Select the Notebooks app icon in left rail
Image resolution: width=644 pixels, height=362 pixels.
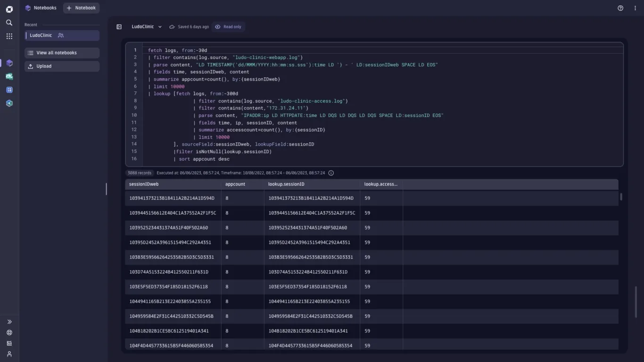[x=9, y=63]
